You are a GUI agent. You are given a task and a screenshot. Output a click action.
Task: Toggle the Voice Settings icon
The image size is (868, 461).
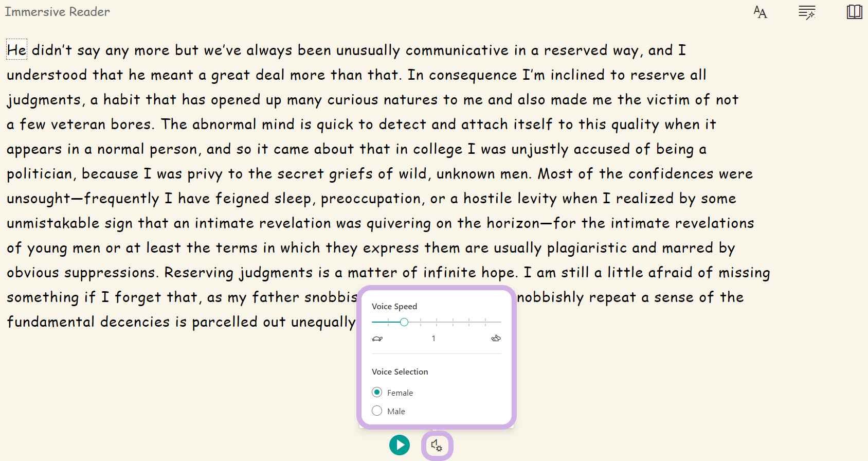pos(437,445)
